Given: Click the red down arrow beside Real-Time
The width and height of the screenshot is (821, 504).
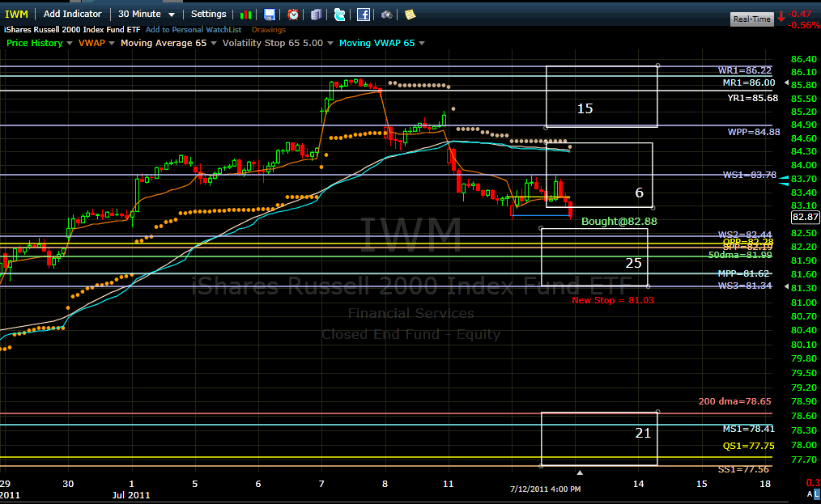Looking at the screenshot, I should click(781, 17).
